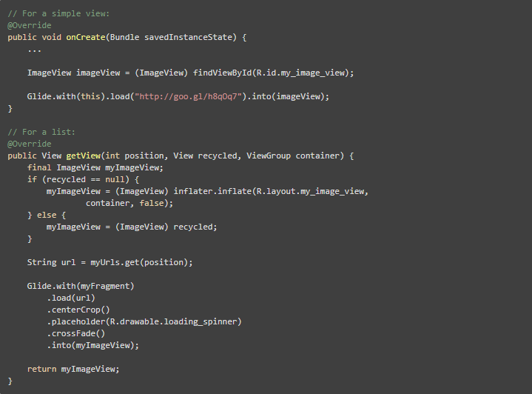
Task: Click 'View recycled,' parameter in getView
Action: point(207,156)
